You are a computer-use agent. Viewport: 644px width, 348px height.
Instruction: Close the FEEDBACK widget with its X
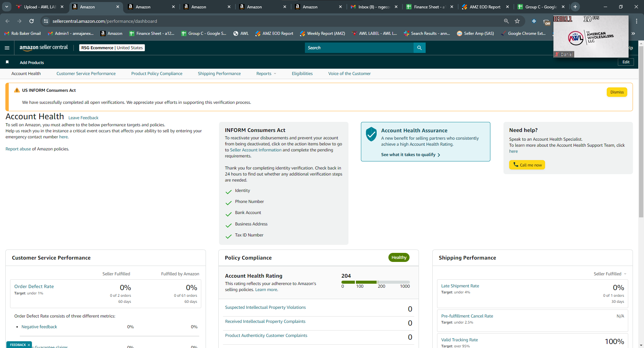pyautogui.click(x=29, y=345)
